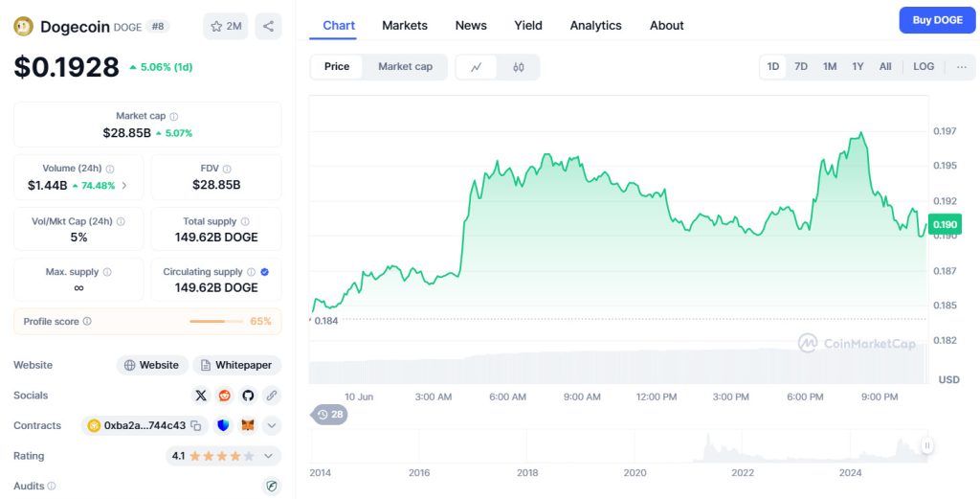Click the 149.62B DOGE total supply value

(x=216, y=237)
